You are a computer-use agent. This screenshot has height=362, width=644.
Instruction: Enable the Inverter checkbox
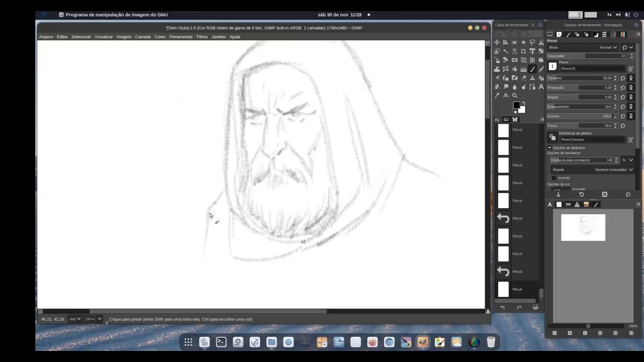(x=554, y=178)
